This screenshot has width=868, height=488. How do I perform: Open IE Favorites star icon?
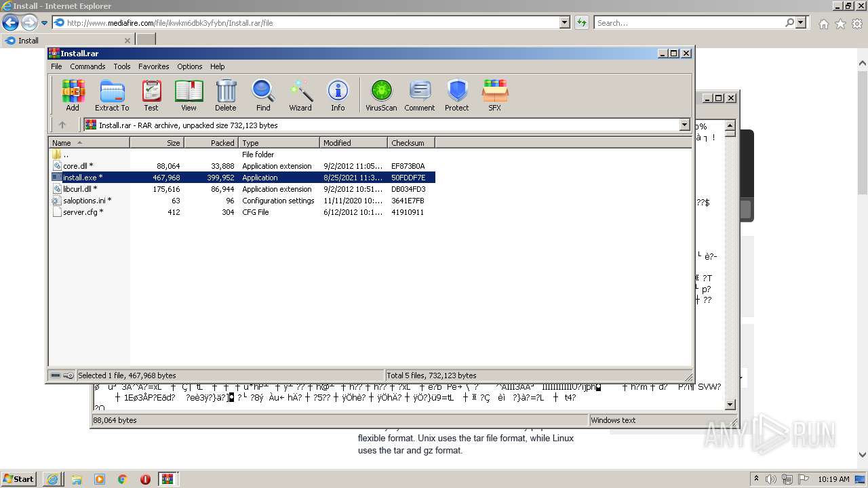[840, 24]
